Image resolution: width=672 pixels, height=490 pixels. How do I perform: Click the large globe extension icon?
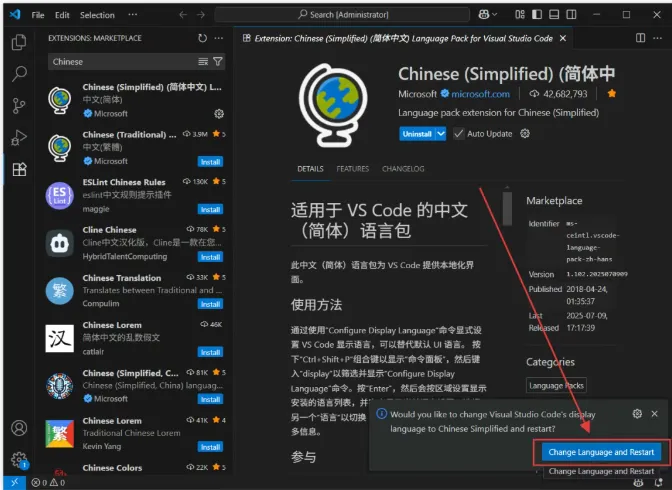point(333,105)
